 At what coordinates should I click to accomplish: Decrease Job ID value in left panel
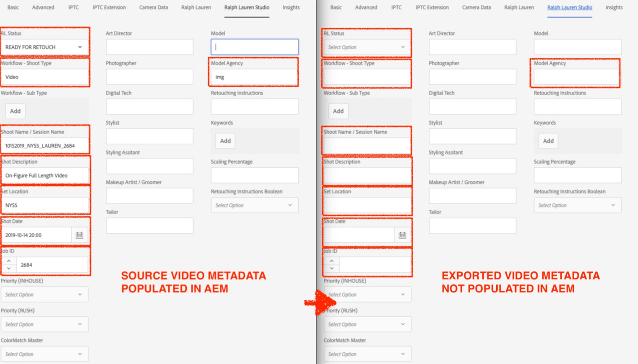9,268
